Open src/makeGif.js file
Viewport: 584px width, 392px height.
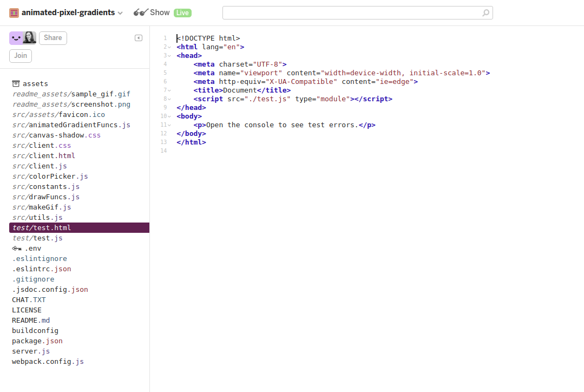tap(41, 207)
